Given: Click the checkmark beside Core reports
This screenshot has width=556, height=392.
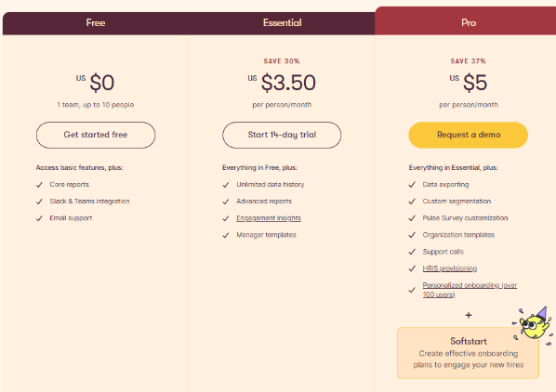Looking at the screenshot, I should (39, 185).
